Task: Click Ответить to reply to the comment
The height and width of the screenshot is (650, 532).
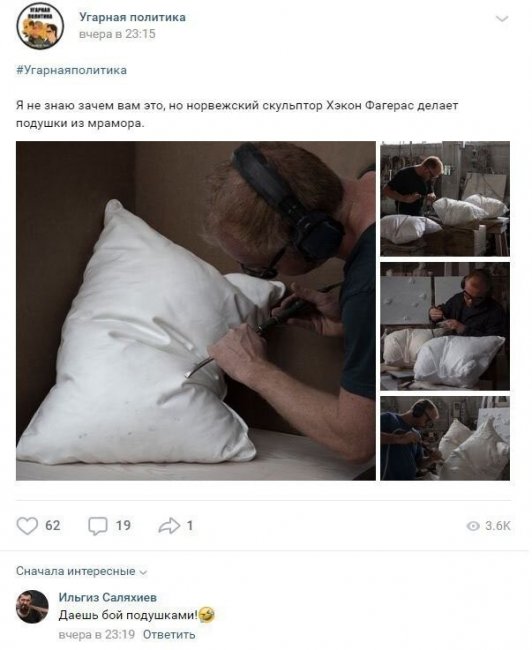Action: (169, 635)
